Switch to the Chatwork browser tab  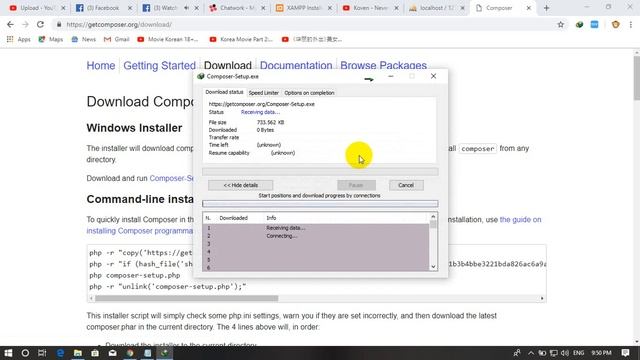coord(237,8)
